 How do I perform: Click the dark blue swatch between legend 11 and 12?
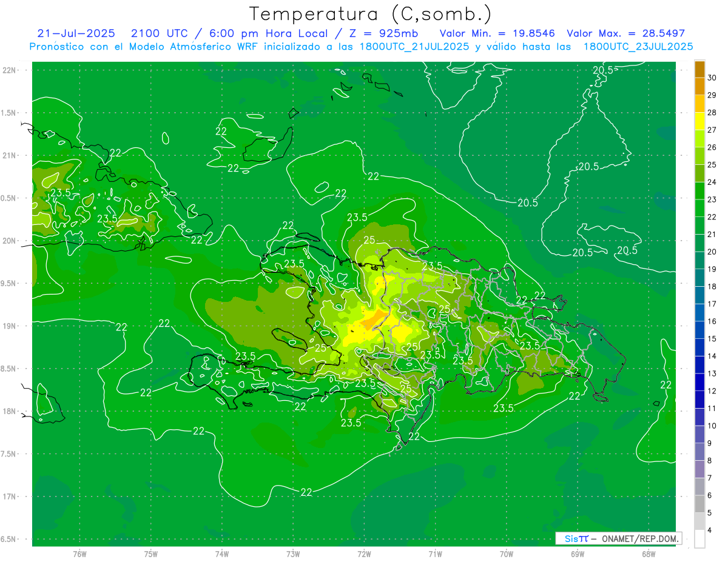pos(699,400)
